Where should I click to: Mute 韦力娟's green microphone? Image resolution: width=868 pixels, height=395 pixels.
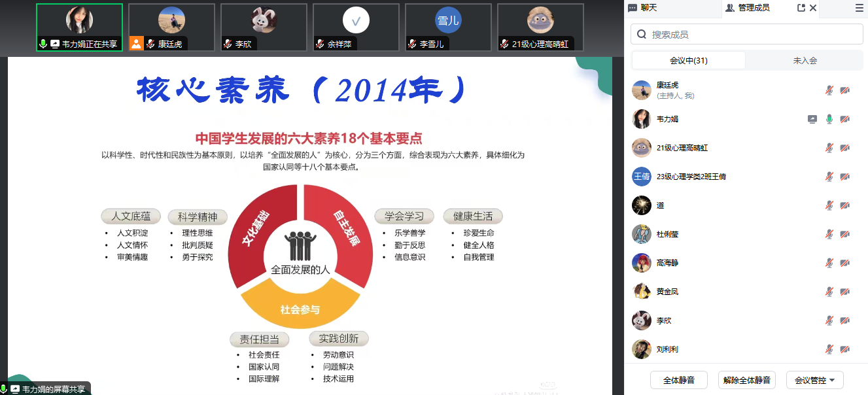point(829,119)
